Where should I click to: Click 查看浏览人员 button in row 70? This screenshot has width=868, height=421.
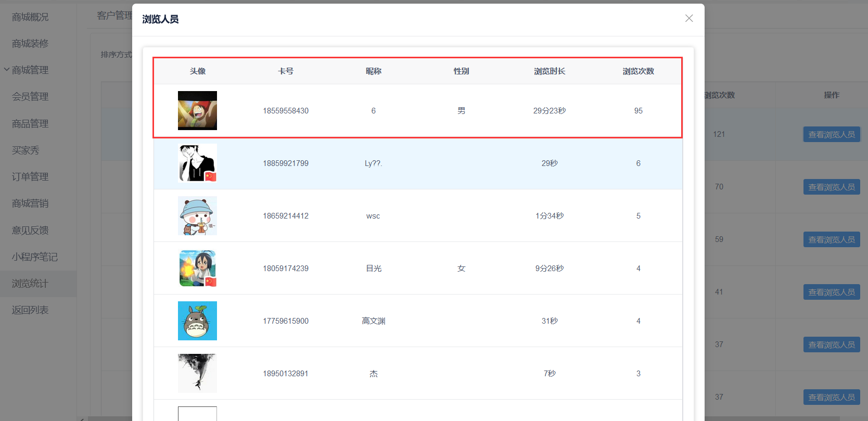pos(832,187)
